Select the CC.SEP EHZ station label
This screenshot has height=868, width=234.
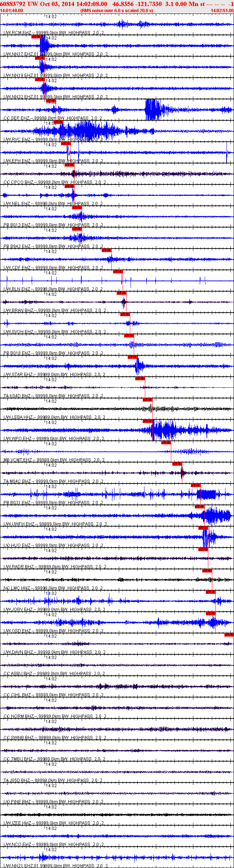coord(16,118)
